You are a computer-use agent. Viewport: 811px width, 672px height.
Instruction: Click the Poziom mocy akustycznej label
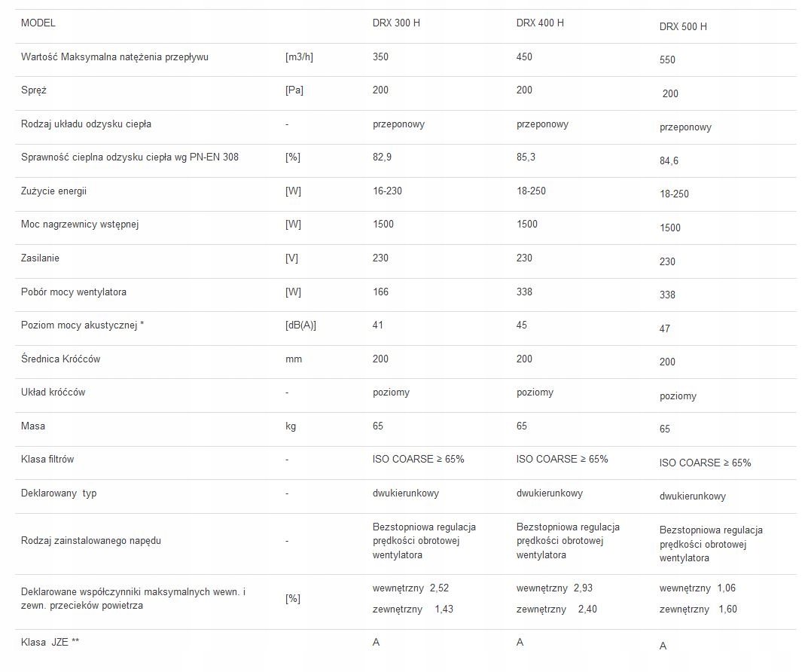(x=82, y=325)
